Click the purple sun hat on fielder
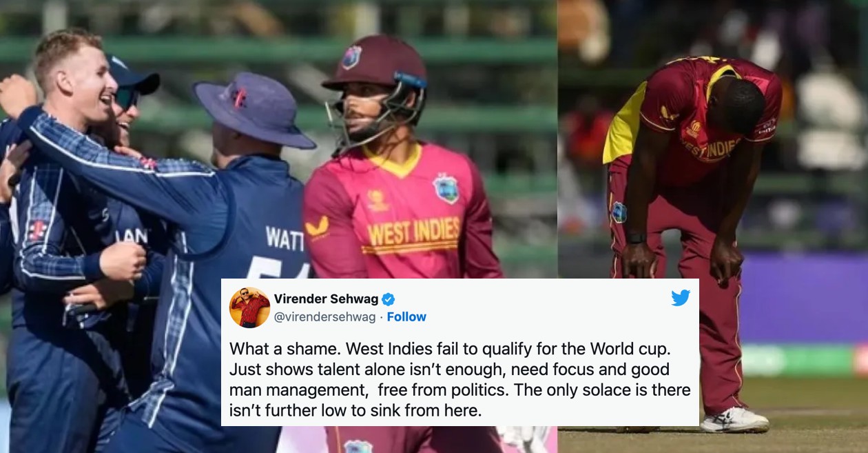 [x=253, y=110]
